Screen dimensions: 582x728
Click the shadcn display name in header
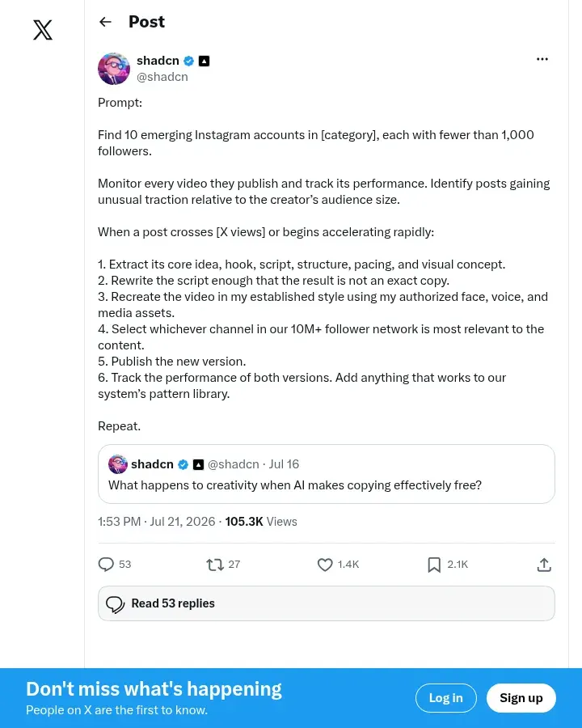[158, 61]
